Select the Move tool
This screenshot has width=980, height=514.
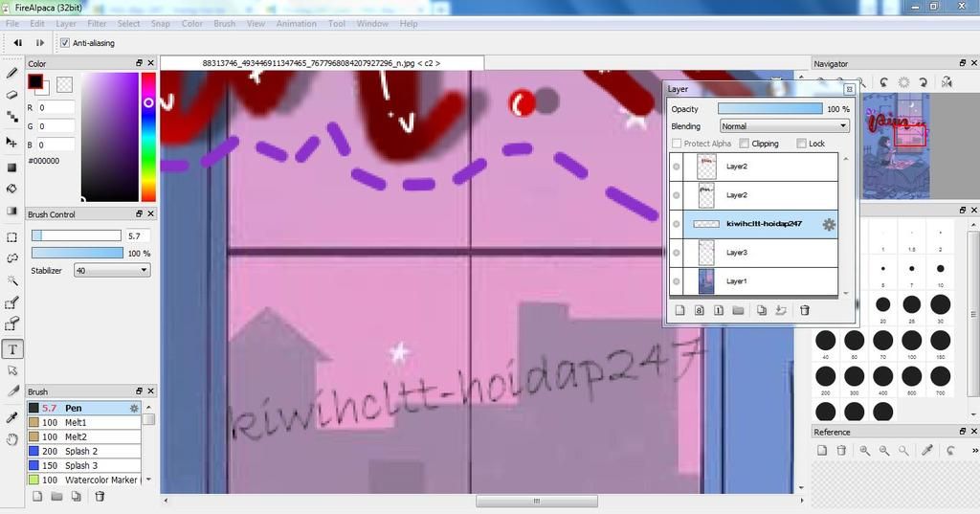point(11,142)
